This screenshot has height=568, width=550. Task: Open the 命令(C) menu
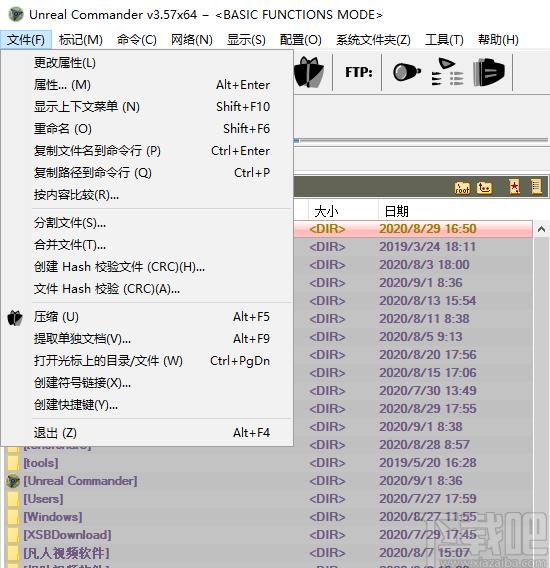click(137, 39)
